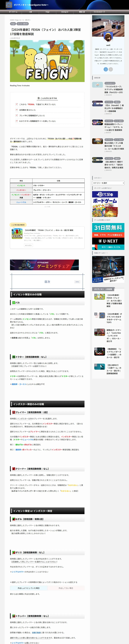Click the HOME breadcrumb link

click(x=12, y=20)
